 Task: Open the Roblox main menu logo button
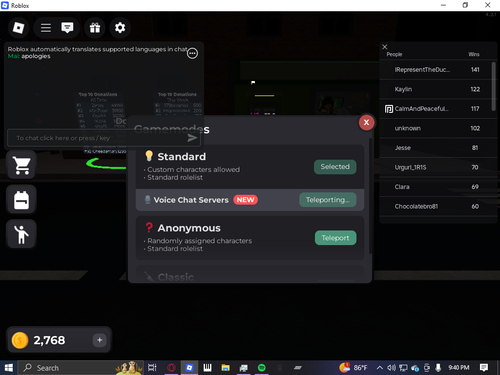point(18,28)
